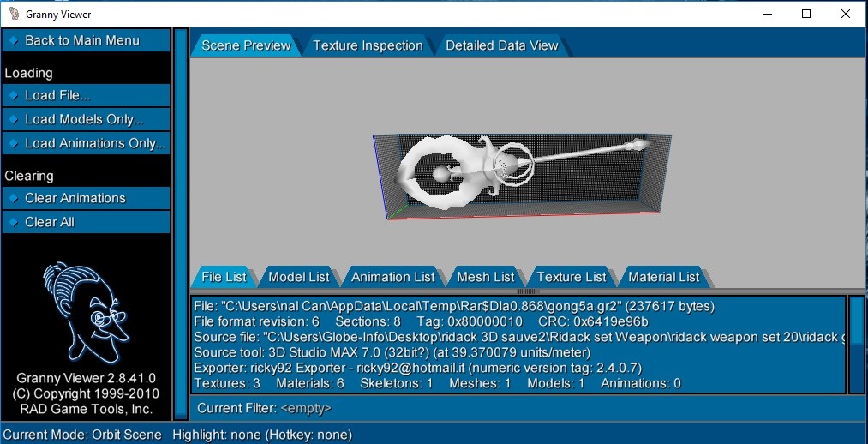This screenshot has height=444, width=868.
Task: Select the Texture List tab
Action: [x=572, y=277]
